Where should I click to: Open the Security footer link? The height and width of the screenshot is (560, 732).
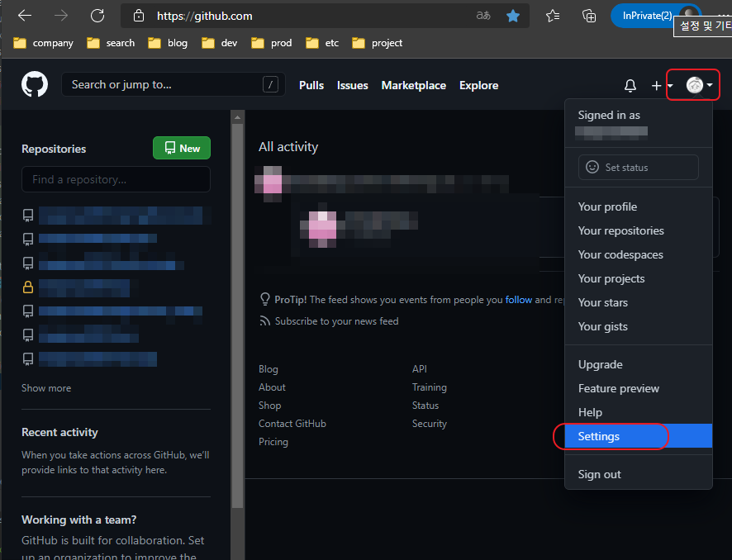429,424
